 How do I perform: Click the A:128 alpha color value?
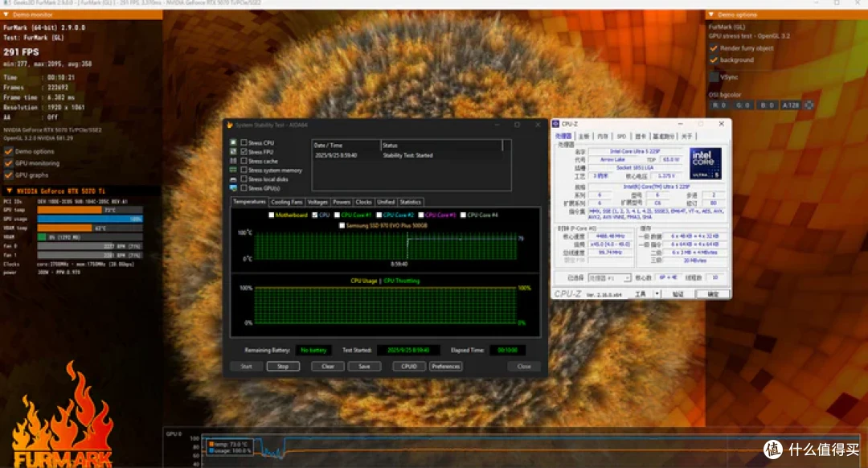(791, 105)
